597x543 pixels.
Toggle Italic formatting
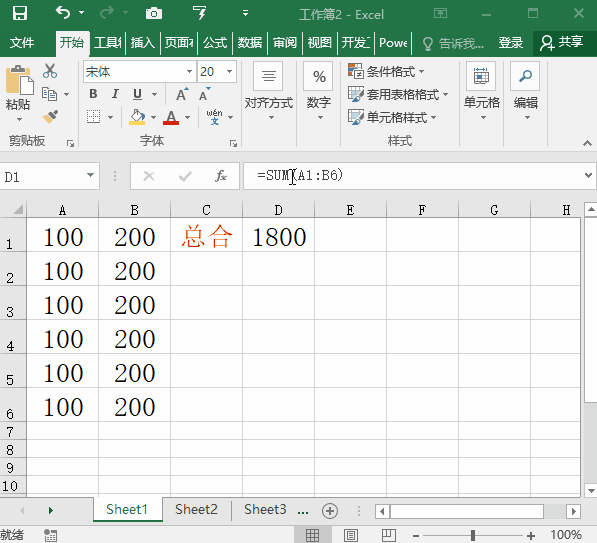click(x=115, y=94)
